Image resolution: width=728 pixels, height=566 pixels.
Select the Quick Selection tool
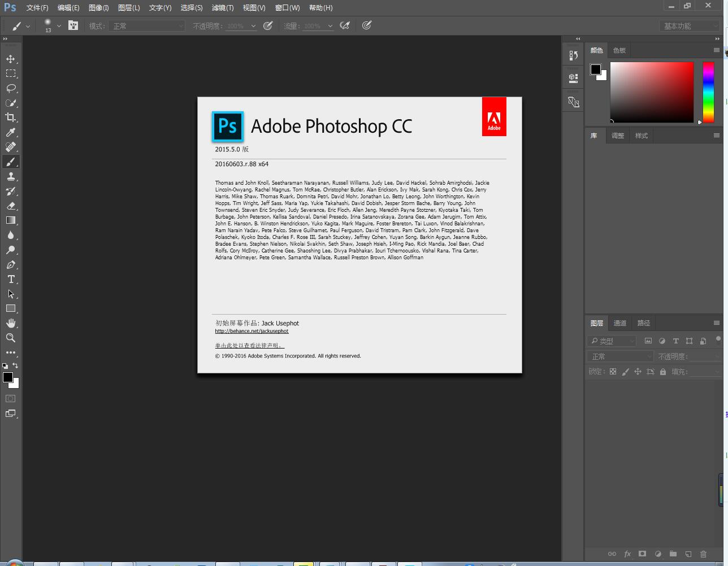tap(11, 103)
